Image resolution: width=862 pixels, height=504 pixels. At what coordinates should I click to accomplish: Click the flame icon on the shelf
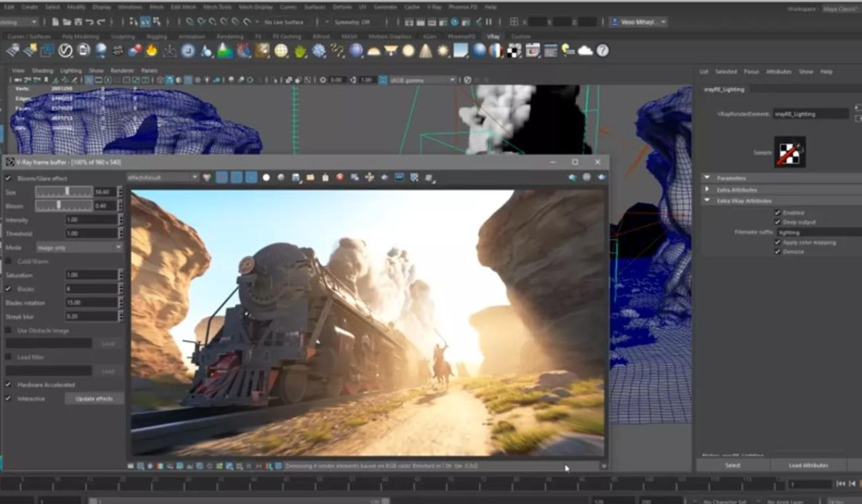coord(152,50)
